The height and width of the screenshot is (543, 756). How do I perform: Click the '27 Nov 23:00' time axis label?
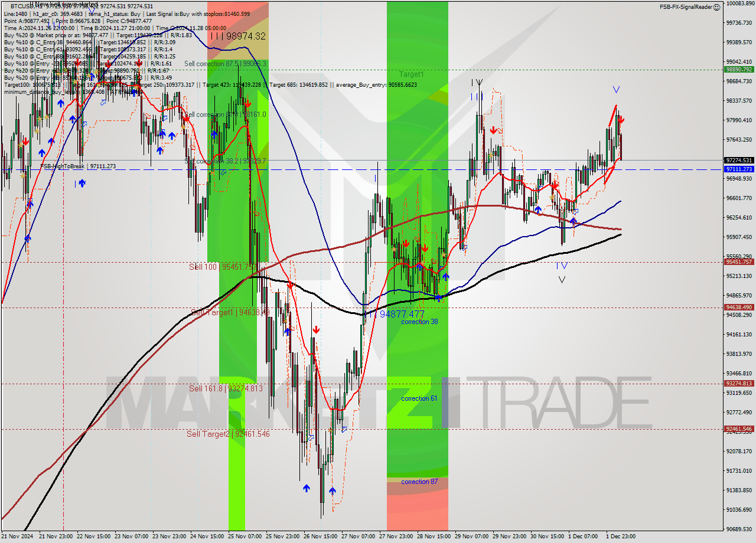[x=397, y=537]
